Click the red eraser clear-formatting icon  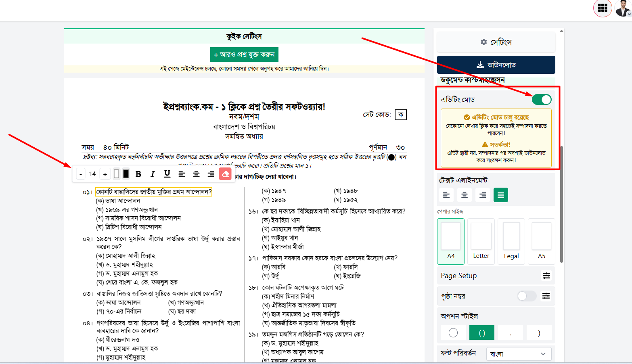click(225, 174)
